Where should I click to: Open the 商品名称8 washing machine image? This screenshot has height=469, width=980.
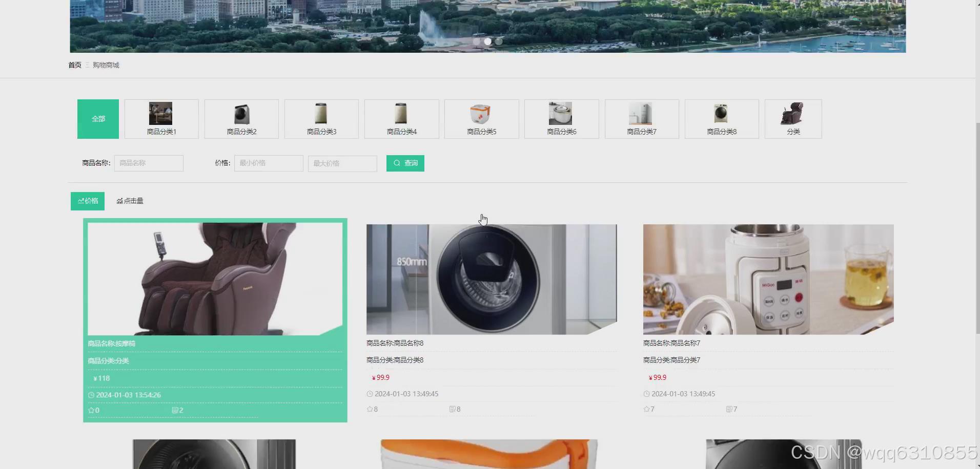(492, 280)
